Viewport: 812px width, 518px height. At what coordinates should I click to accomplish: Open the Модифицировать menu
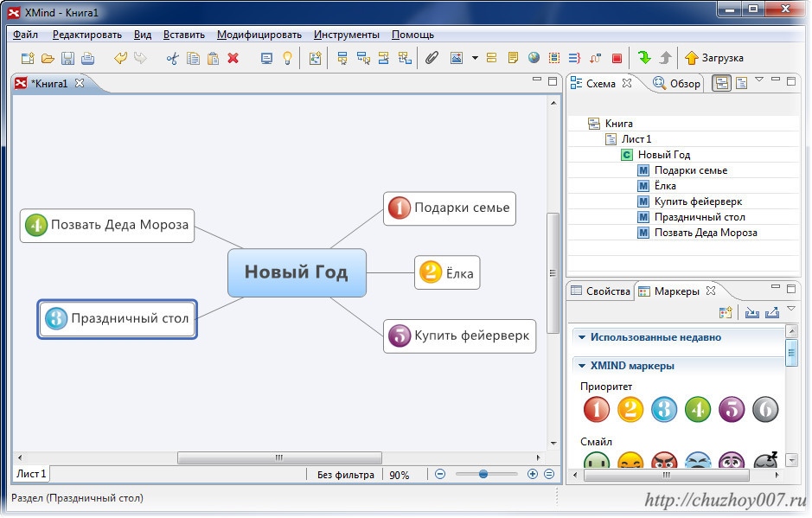click(x=259, y=35)
